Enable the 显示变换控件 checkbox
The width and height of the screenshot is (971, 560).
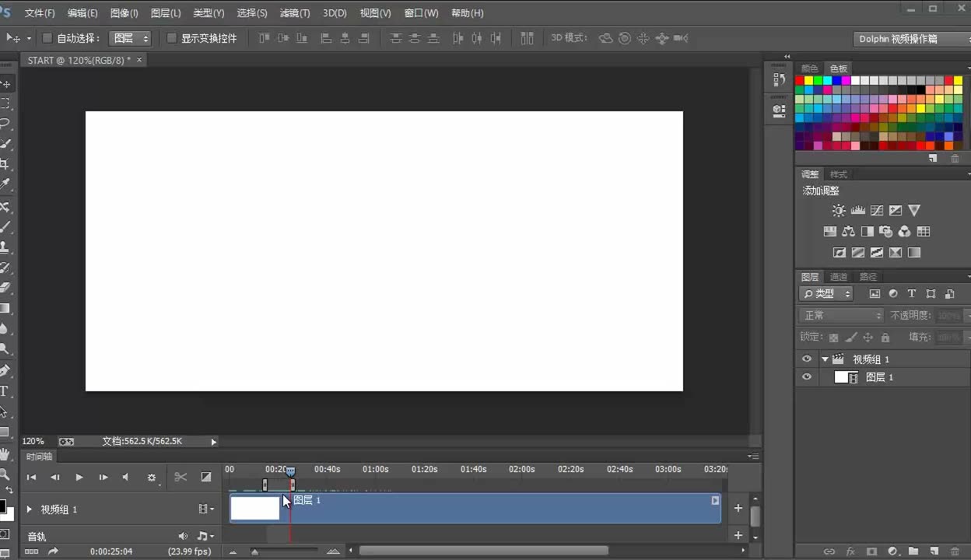(172, 38)
